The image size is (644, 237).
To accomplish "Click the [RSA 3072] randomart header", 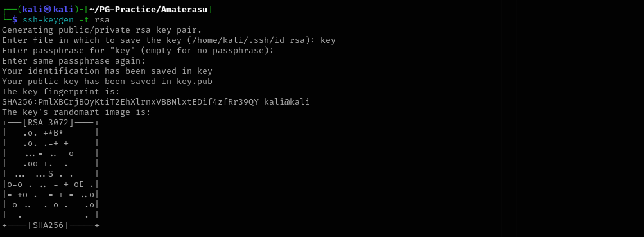I will click(48, 123).
